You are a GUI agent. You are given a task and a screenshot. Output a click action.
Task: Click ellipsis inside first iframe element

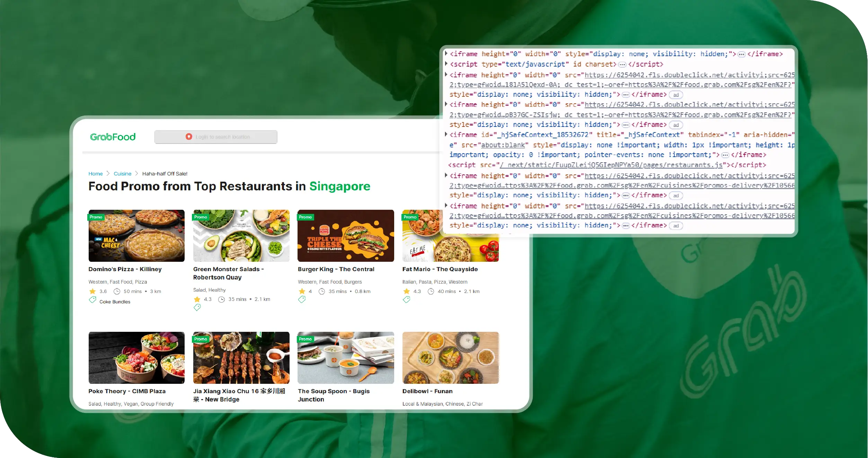pos(742,54)
